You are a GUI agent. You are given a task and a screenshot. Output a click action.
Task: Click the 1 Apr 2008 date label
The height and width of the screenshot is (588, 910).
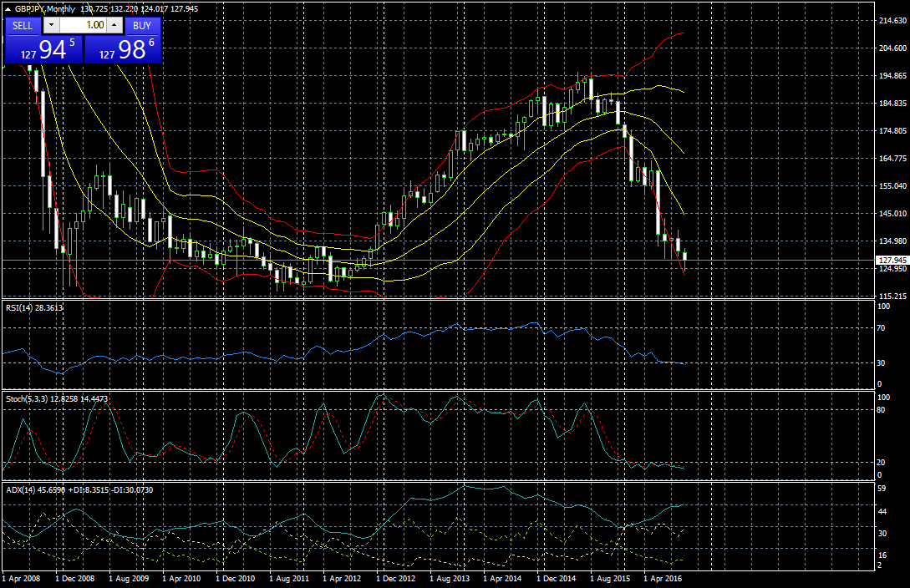[x=21, y=577]
